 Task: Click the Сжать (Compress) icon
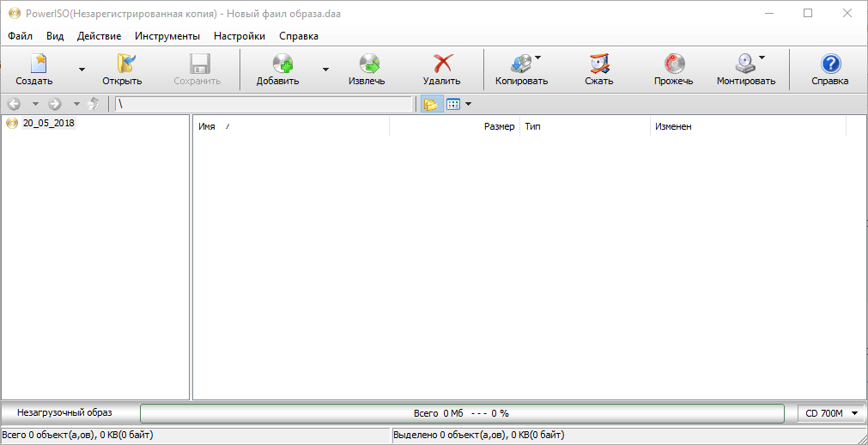tap(599, 64)
